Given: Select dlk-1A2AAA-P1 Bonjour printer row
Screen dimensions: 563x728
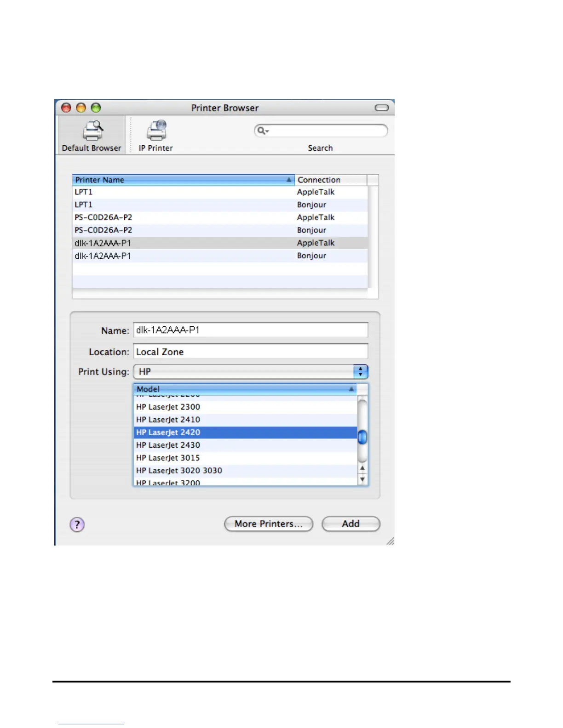Looking at the screenshot, I should click(220, 256).
